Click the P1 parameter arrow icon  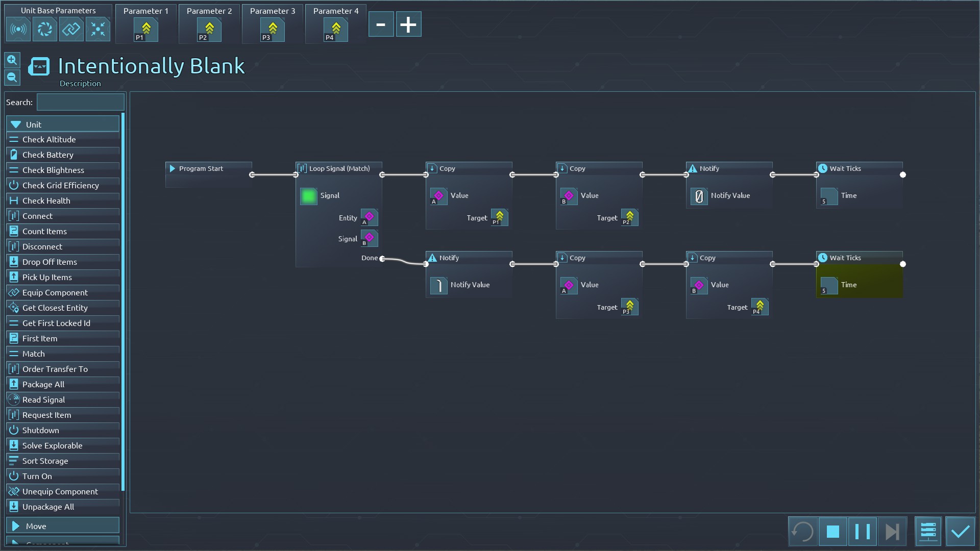point(146,29)
